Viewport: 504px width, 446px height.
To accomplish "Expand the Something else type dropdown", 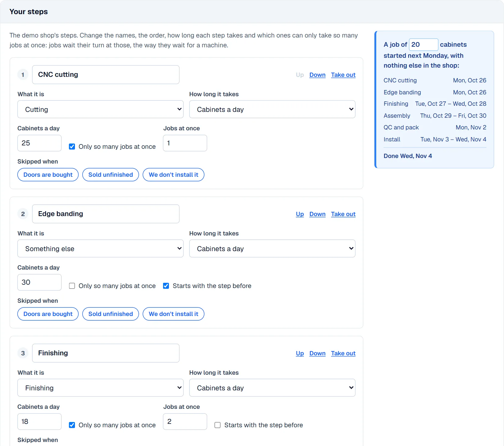I will coord(100,249).
